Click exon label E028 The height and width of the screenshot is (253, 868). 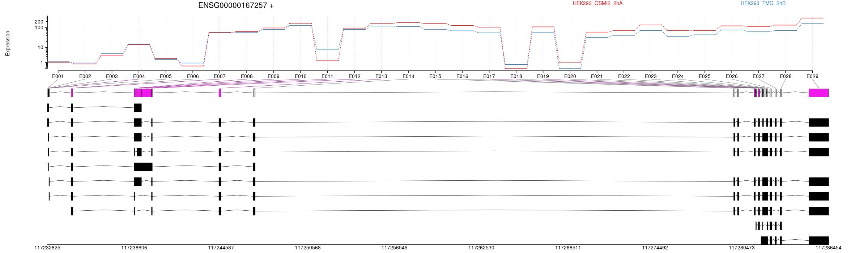click(x=786, y=76)
